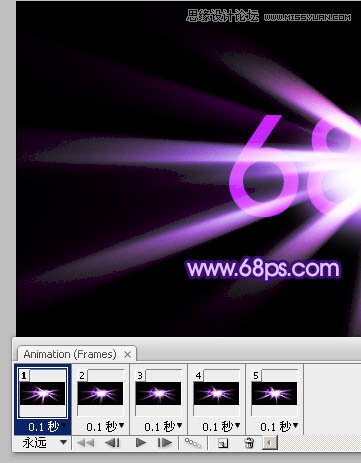Image resolution: width=361 pixels, height=463 pixels.
Task: Open frame 2 delay time dropdown
Action: [x=105, y=426]
